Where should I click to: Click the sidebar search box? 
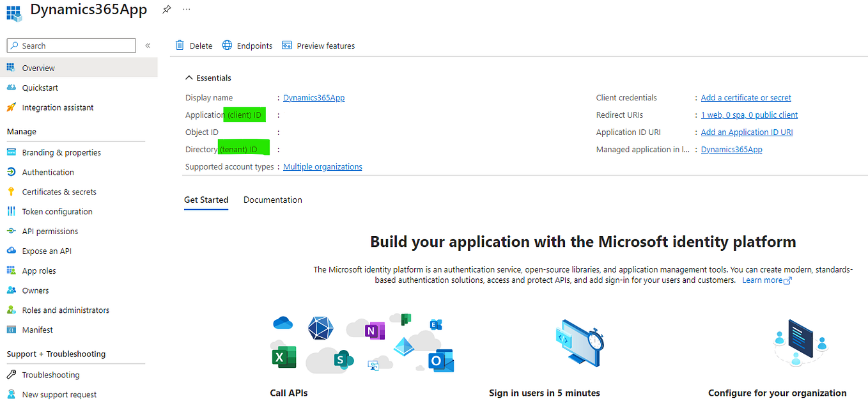point(70,45)
